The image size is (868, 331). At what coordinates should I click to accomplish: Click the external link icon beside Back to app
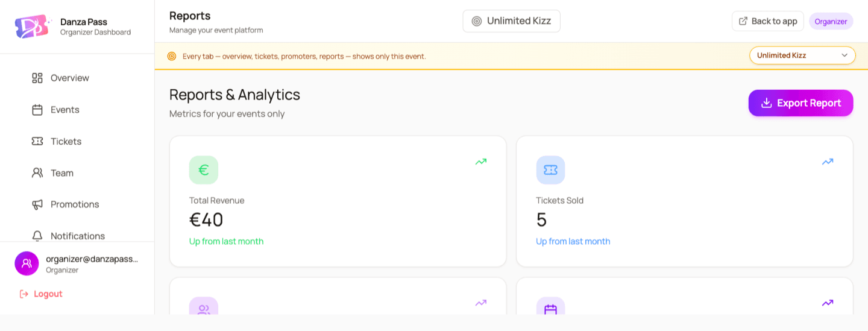click(743, 21)
